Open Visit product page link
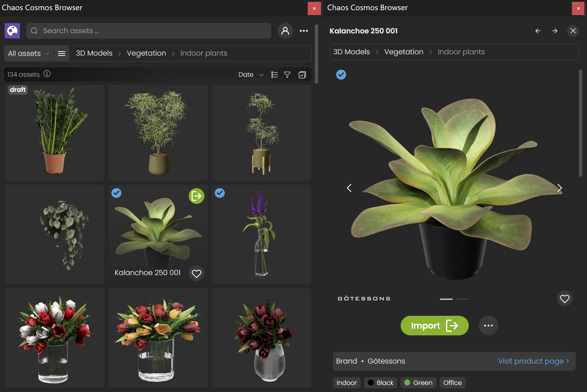The image size is (587, 392). 533,361
